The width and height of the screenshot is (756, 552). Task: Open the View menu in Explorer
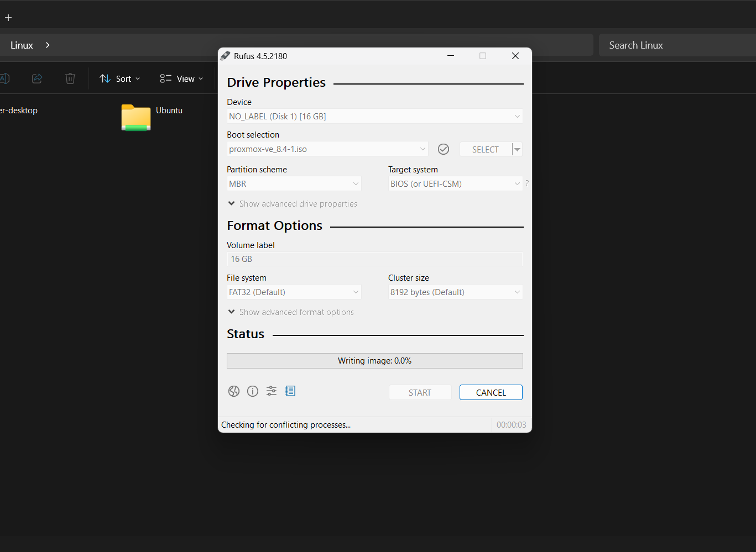(x=181, y=78)
